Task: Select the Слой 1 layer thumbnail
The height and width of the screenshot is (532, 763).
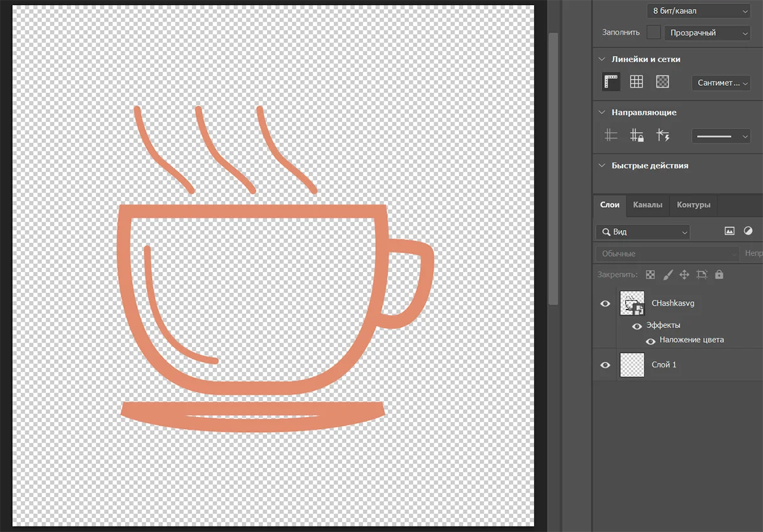Action: tap(632, 365)
